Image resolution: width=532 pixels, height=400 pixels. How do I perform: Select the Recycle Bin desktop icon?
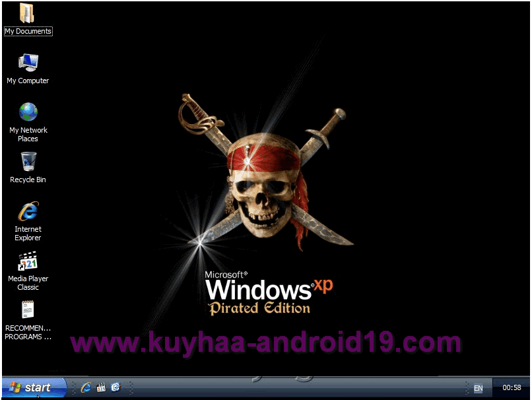click(28, 162)
